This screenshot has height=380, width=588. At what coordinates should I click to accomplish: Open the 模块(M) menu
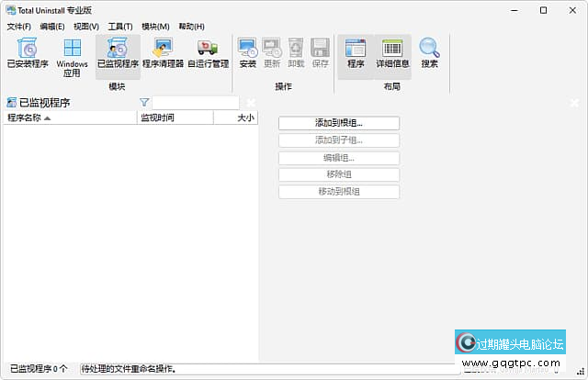point(155,27)
